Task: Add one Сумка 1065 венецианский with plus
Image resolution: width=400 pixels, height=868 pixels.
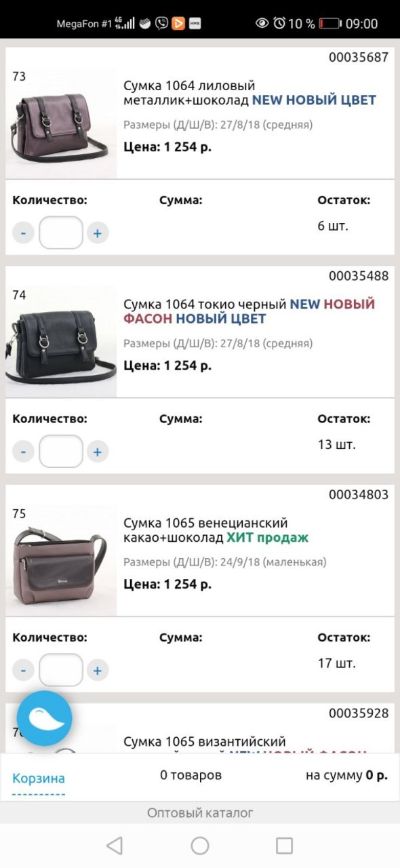Action: (x=97, y=671)
